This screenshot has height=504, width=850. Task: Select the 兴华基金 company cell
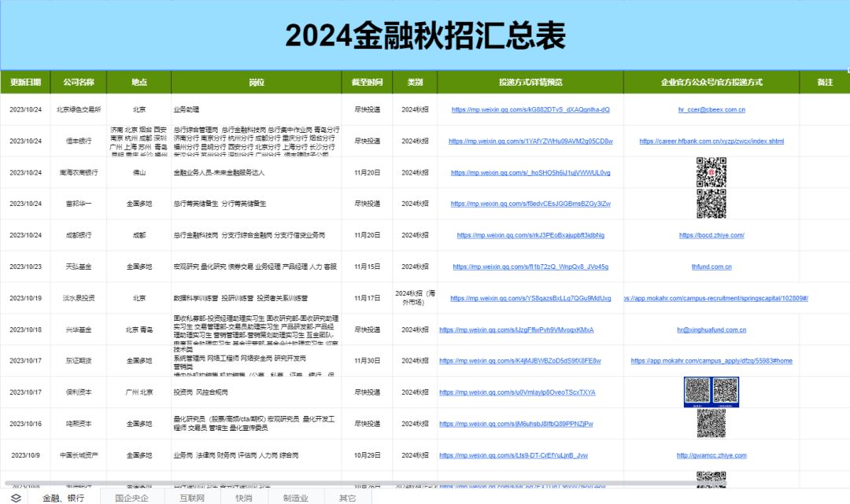click(79, 329)
